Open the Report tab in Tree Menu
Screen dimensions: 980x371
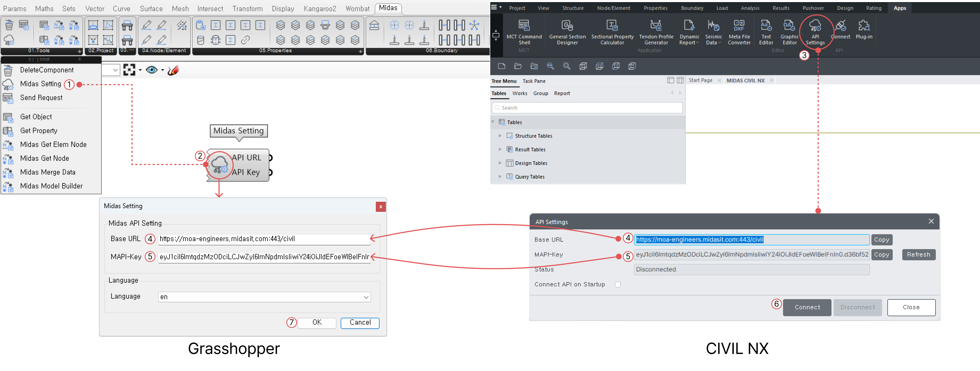(x=562, y=93)
